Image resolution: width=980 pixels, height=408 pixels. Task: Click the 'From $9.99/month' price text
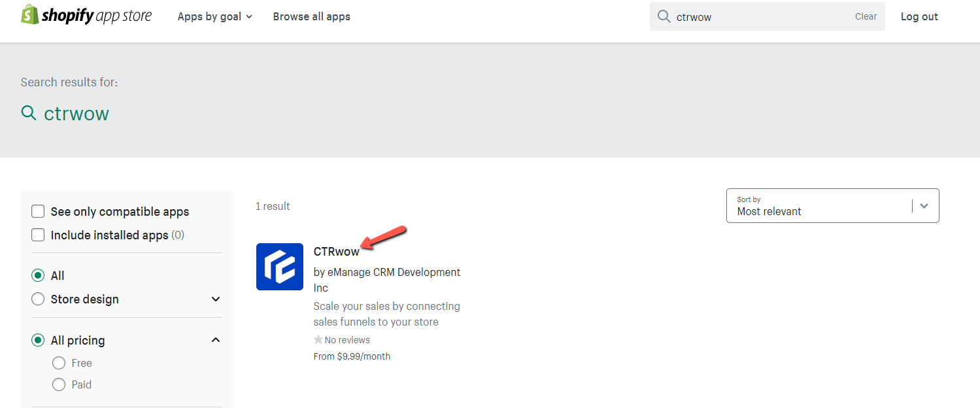point(352,356)
